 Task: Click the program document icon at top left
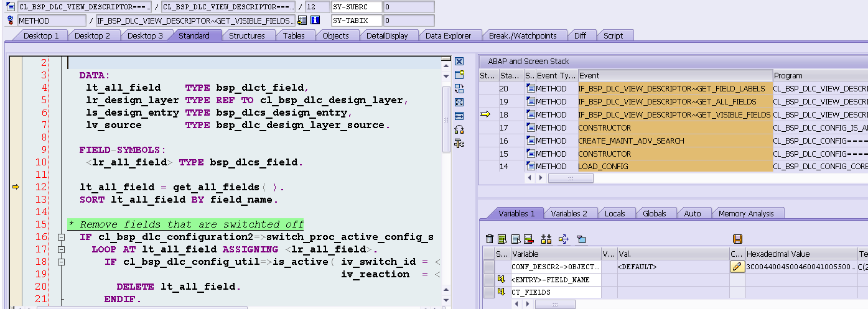click(10, 7)
